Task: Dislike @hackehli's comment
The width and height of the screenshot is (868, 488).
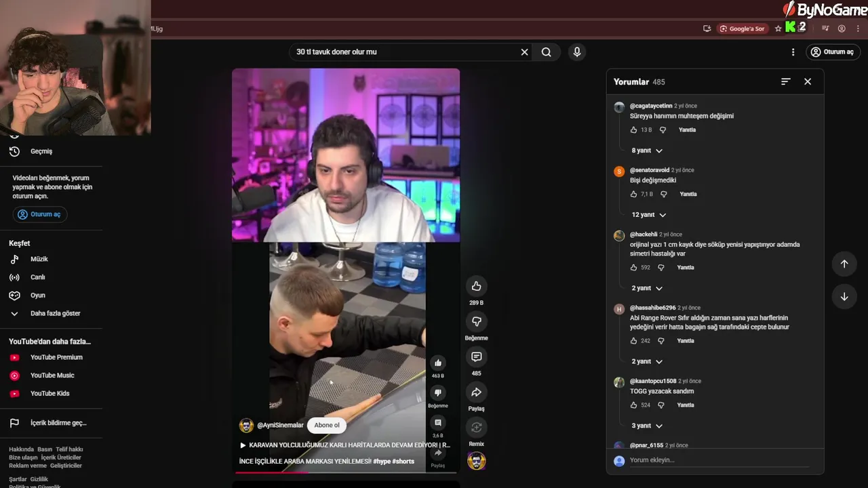Action: coord(661,267)
